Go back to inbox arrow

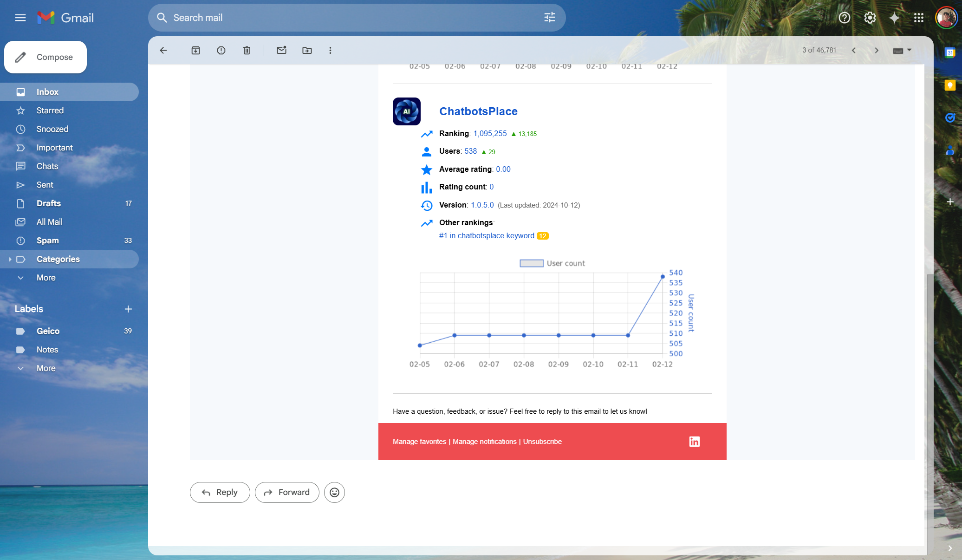[x=163, y=50]
